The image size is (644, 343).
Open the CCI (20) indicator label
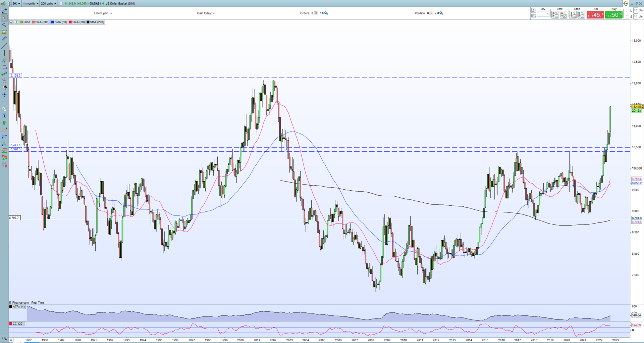pos(17,324)
